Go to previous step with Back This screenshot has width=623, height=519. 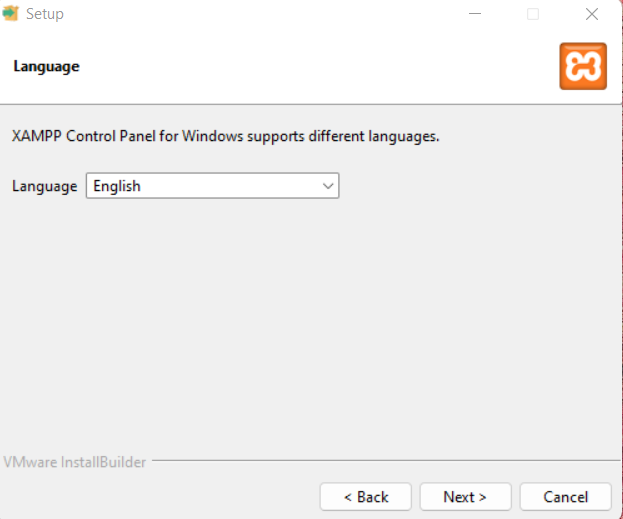[366, 497]
